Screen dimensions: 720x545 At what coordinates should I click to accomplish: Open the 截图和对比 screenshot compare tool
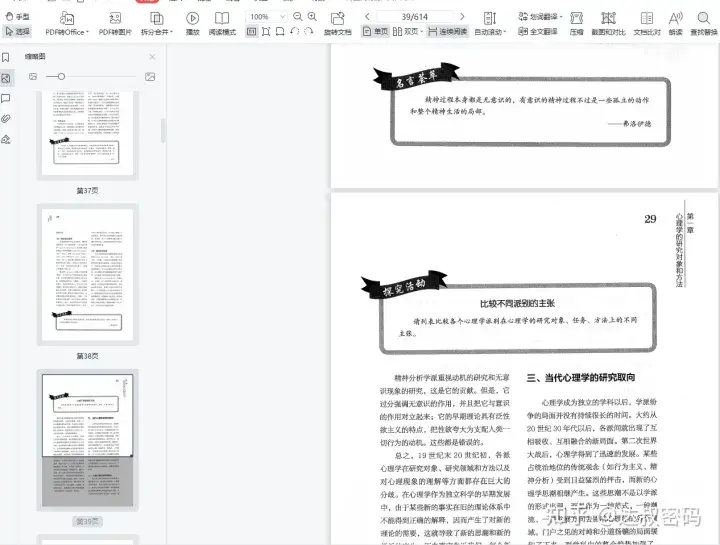tap(608, 23)
